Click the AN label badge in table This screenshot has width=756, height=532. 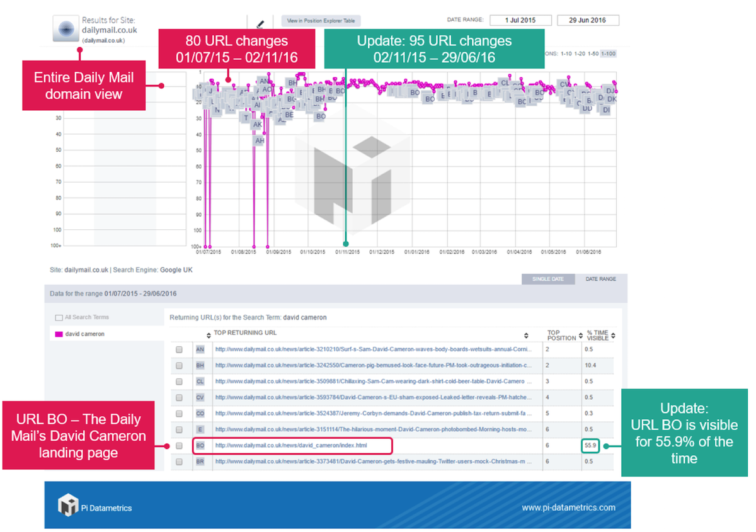pos(200,349)
